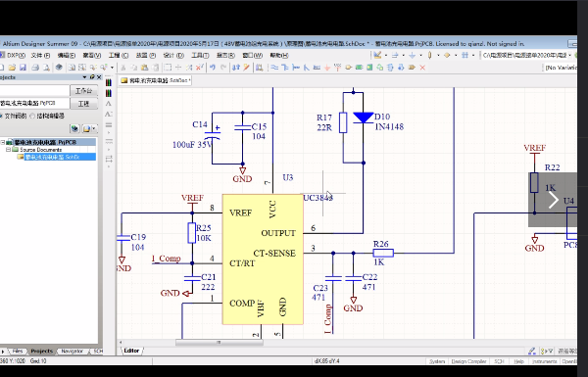Collapse the Source Documents tree folder
Viewport: 588px width, 377px height.
coord(8,150)
